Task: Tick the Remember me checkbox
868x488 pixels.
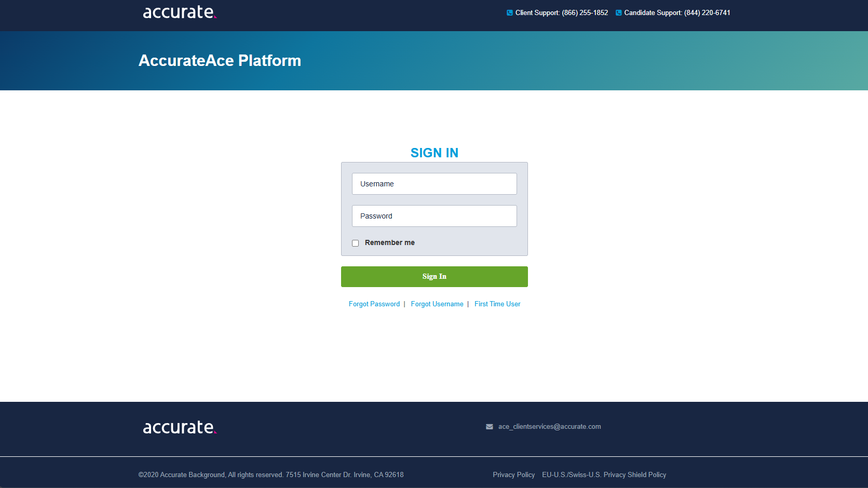Action: coord(356,243)
